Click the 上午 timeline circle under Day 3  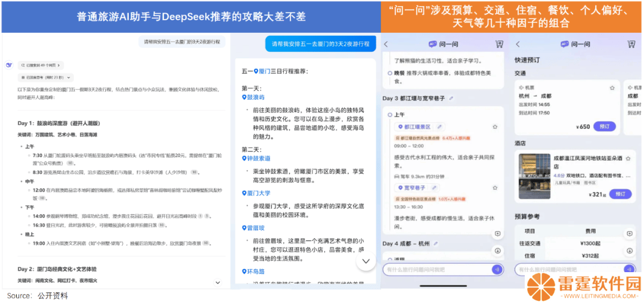point(389,115)
